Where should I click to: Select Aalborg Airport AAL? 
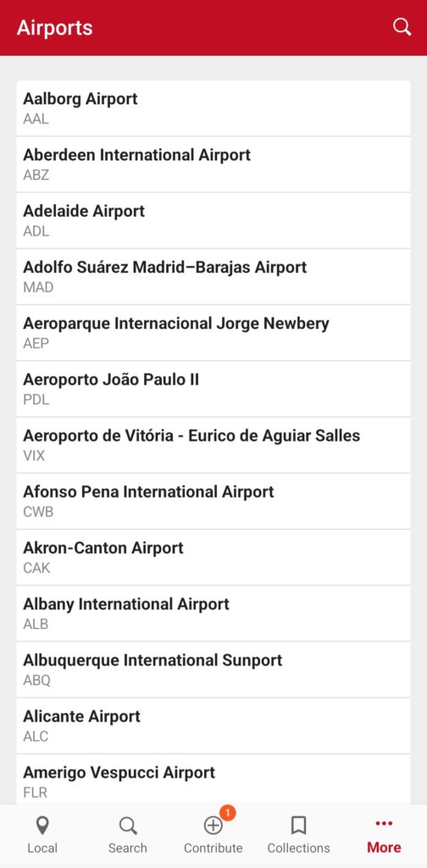(213, 108)
